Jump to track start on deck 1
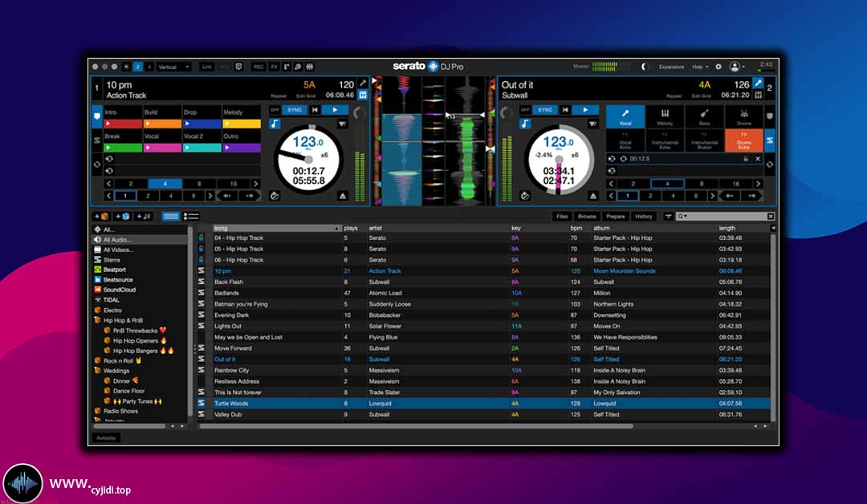 [x=315, y=110]
